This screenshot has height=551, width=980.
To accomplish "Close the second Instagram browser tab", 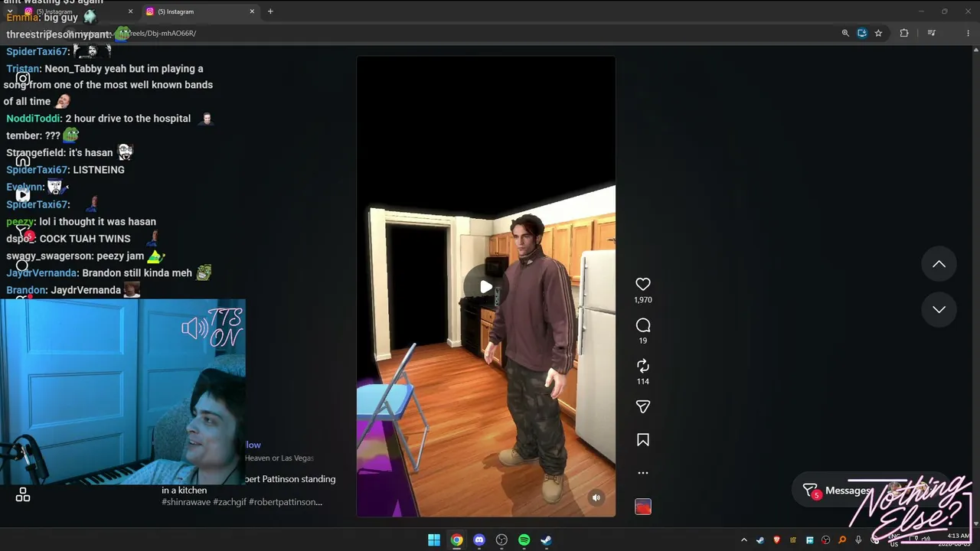I will click(252, 11).
